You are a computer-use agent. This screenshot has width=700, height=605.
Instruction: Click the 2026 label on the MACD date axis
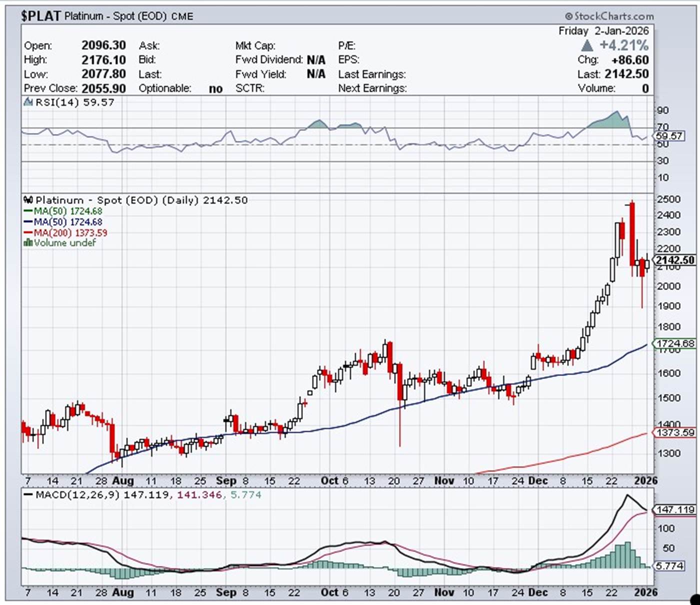(x=645, y=592)
